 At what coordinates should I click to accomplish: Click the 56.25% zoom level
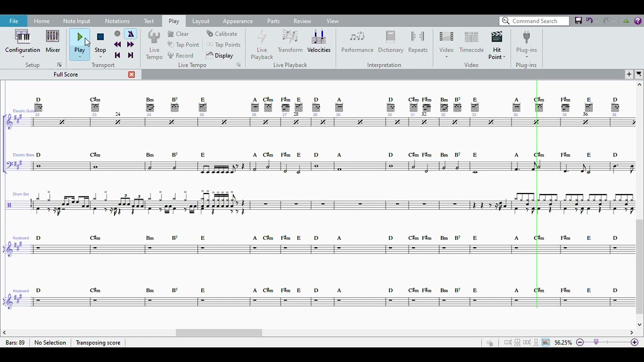[563, 342]
